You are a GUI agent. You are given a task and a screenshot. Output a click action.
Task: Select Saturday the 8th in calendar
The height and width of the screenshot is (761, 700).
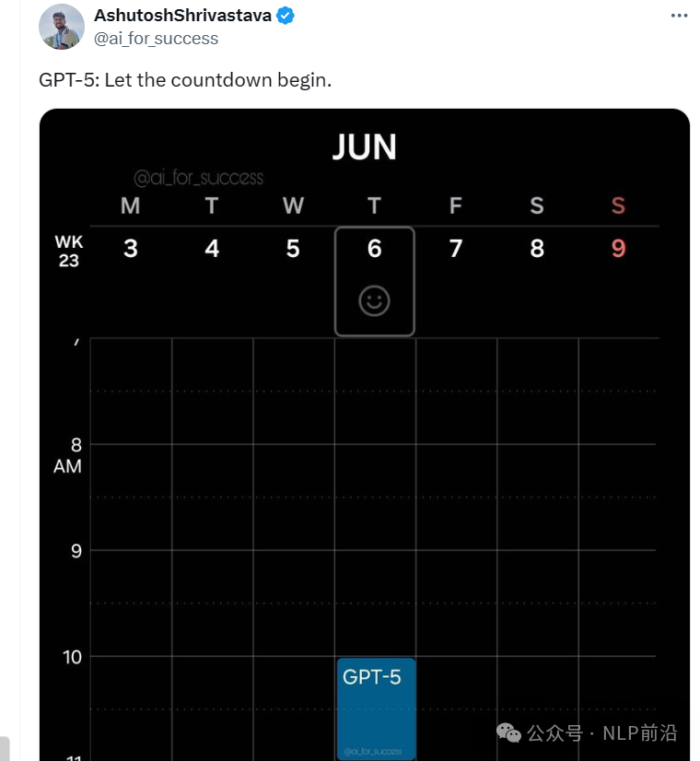[537, 249]
